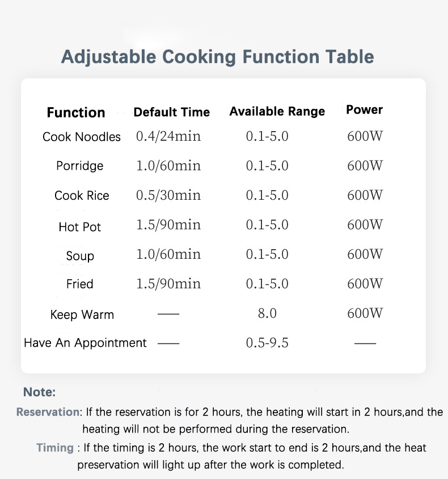Select the 0.5-9.5 available range value
This screenshot has width=448, height=479.
(x=267, y=343)
